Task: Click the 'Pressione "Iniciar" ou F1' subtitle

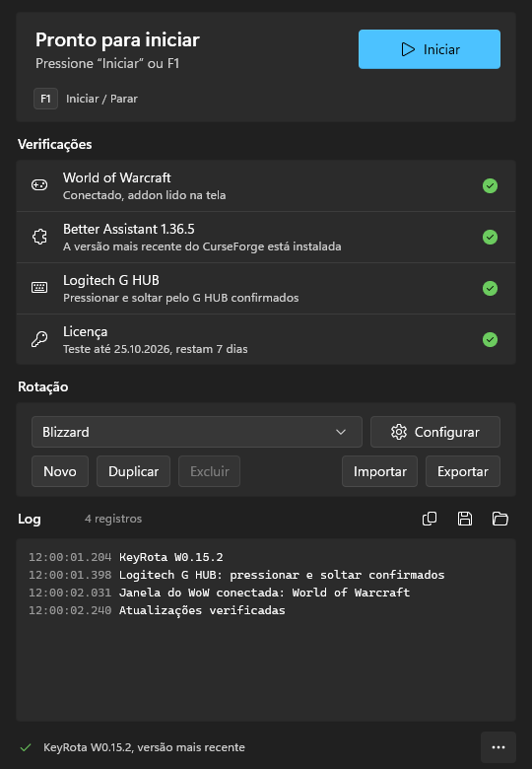Action: coord(107,63)
